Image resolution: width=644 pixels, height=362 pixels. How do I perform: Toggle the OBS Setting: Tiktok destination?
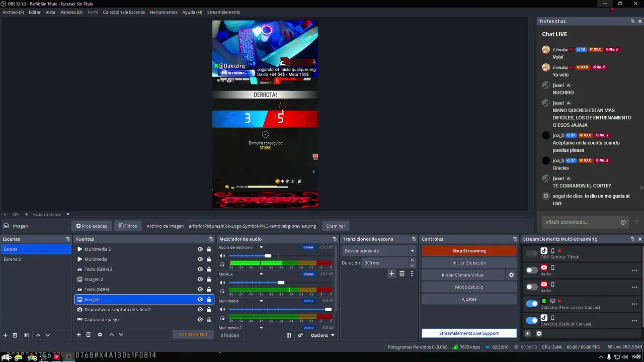coord(532,253)
